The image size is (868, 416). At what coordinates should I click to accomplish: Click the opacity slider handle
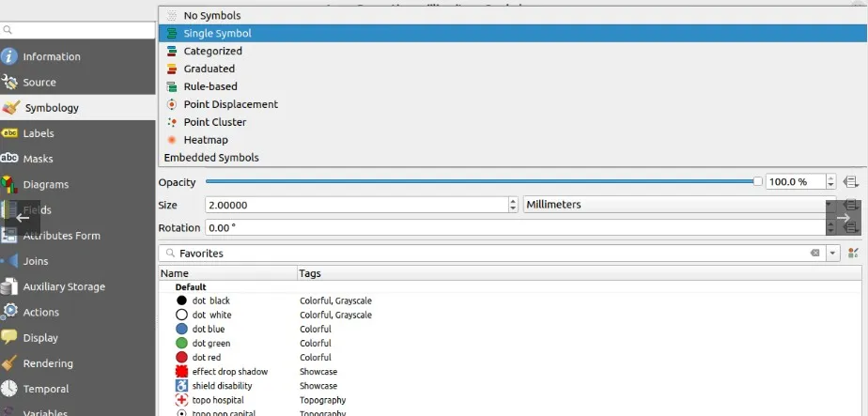click(x=758, y=182)
